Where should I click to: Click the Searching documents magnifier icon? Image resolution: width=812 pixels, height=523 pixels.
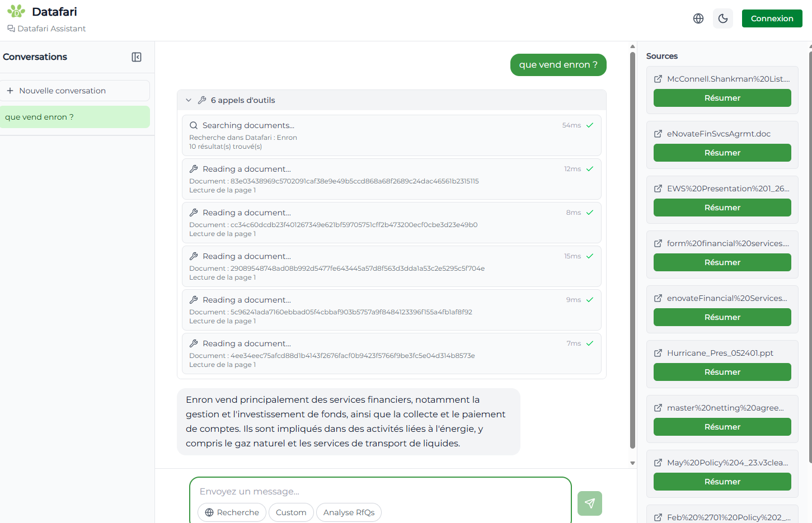tap(194, 125)
